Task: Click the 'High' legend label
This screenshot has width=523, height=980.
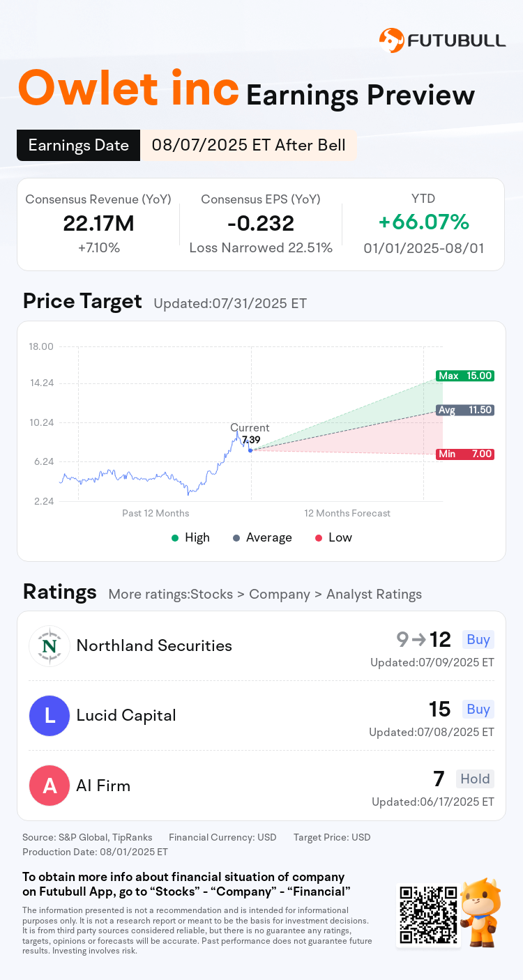Action: 197,537
